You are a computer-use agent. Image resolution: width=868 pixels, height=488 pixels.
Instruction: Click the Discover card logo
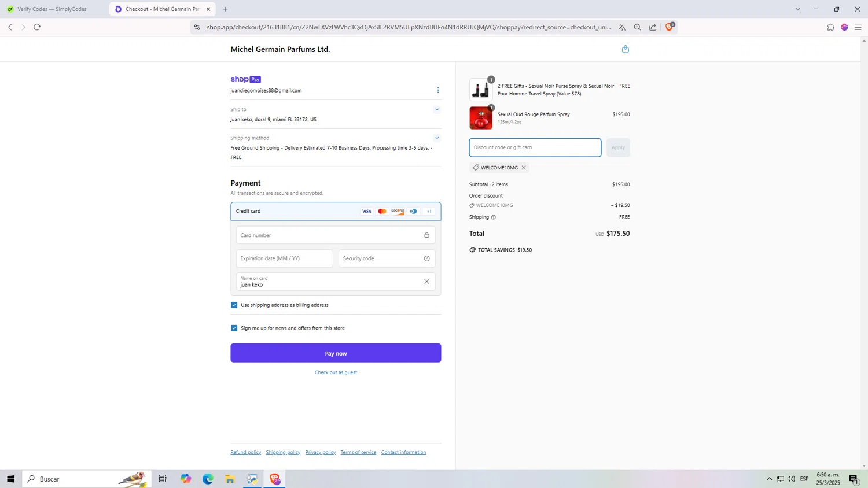398,212
